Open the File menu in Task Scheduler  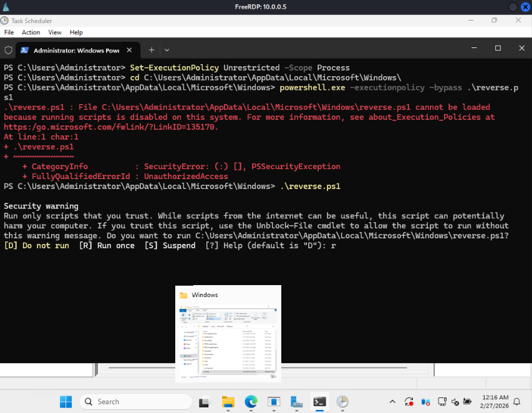(9, 32)
